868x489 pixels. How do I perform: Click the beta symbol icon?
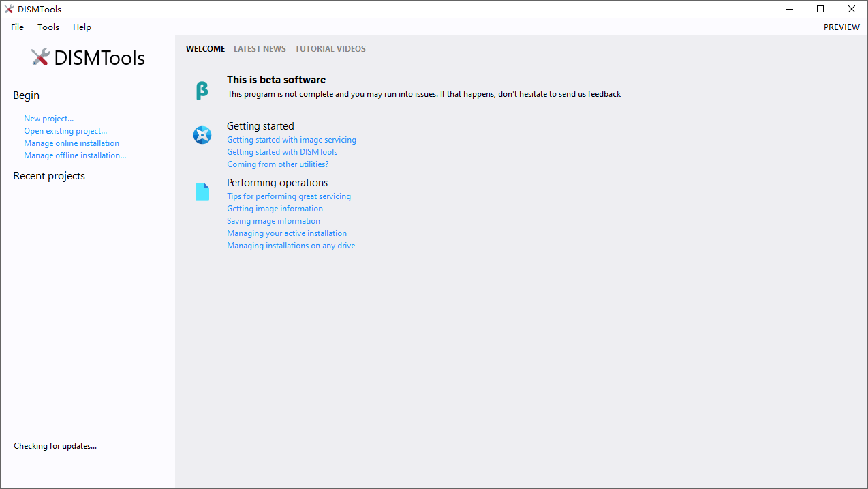[202, 90]
